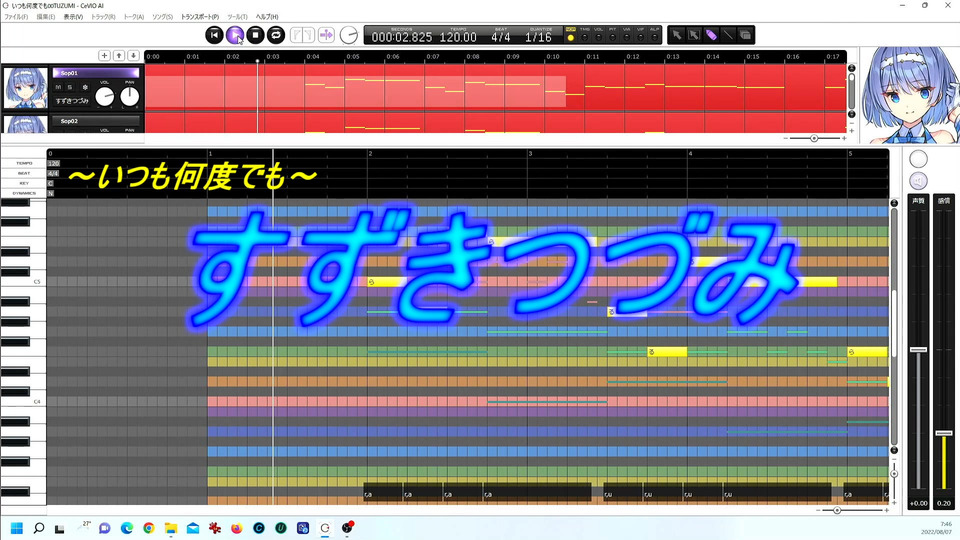Click the rewind to start button
Image resolution: width=960 pixels, height=540 pixels.
(x=214, y=35)
